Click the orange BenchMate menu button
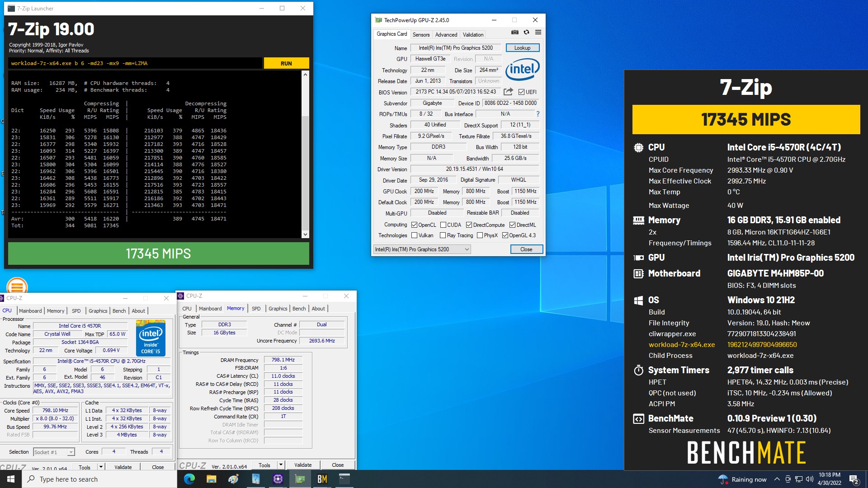Image resolution: width=868 pixels, height=488 pixels. (x=17, y=286)
